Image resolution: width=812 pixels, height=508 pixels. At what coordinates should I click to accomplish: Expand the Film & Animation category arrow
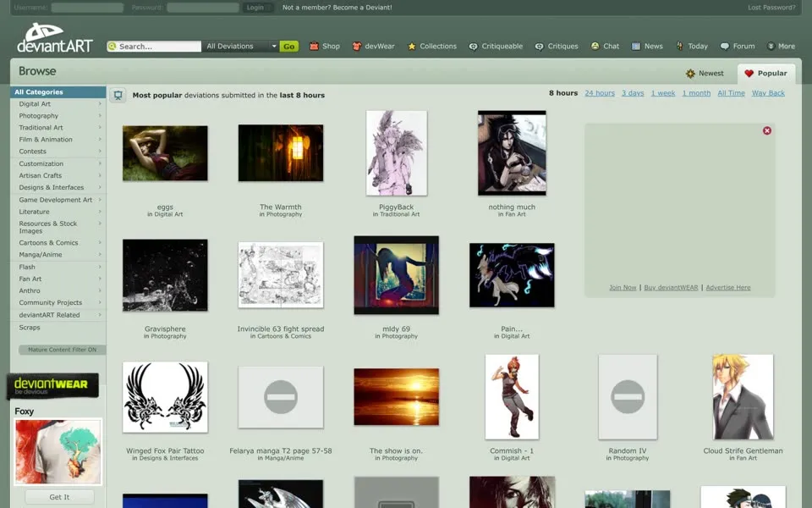point(100,140)
